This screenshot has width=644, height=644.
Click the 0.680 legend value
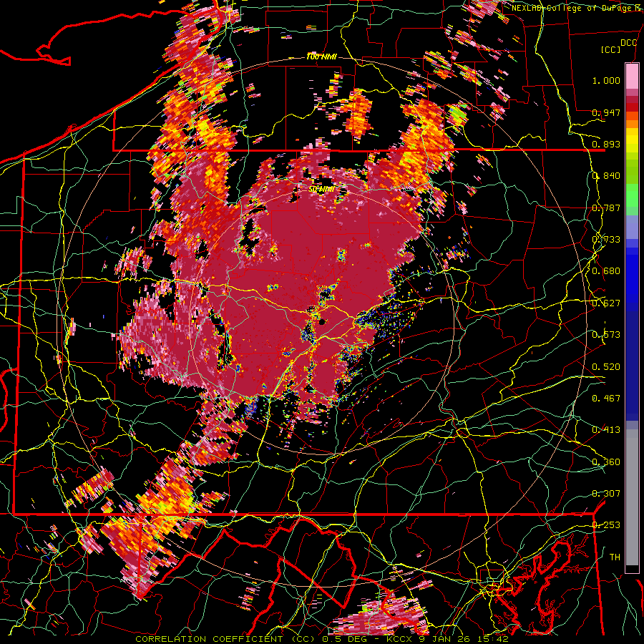[606, 271]
